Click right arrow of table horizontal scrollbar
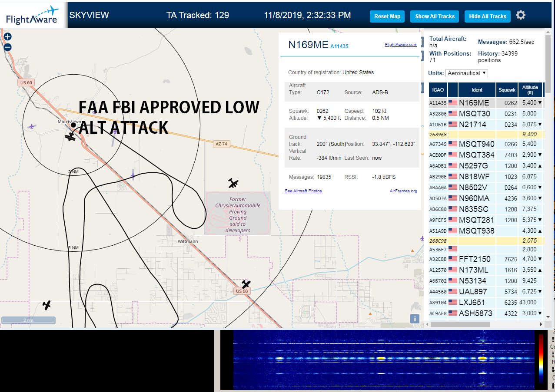The width and height of the screenshot is (555, 392). [541, 324]
